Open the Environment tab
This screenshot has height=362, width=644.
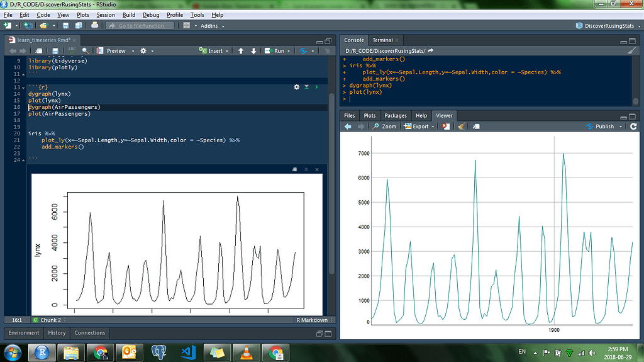pyautogui.click(x=24, y=333)
